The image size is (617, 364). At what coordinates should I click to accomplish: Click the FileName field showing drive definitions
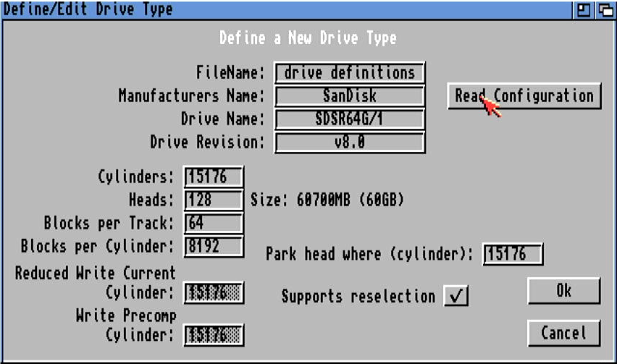(x=350, y=72)
